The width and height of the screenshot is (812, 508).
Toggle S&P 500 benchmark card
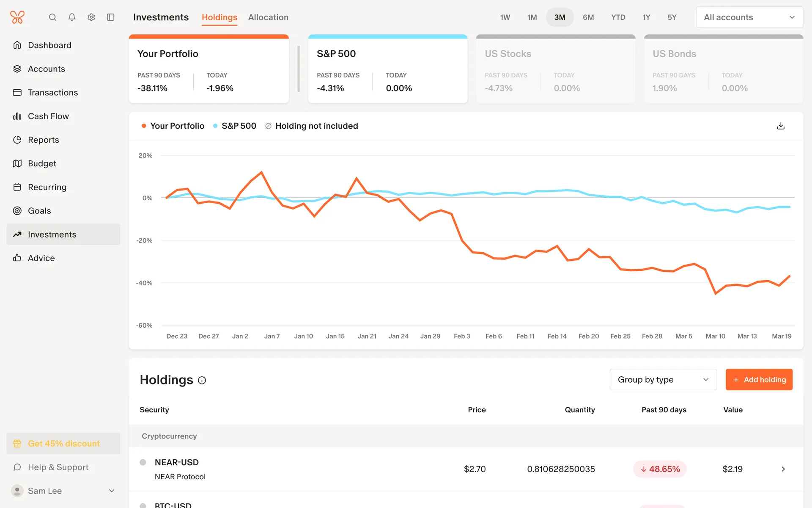387,70
